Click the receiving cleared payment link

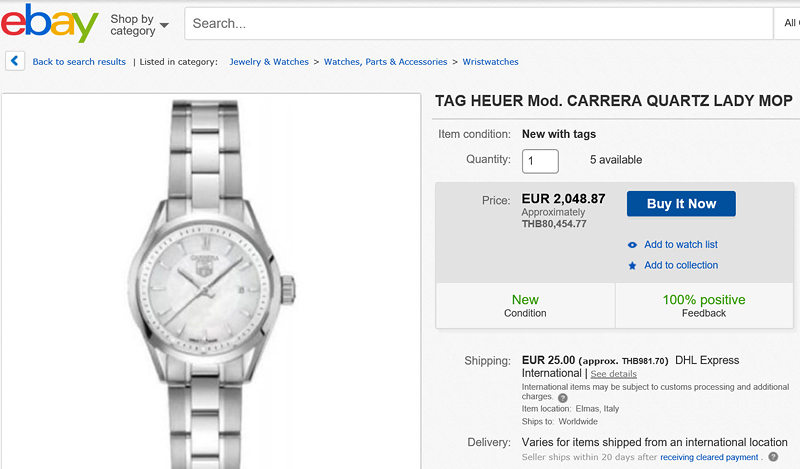pos(708,458)
